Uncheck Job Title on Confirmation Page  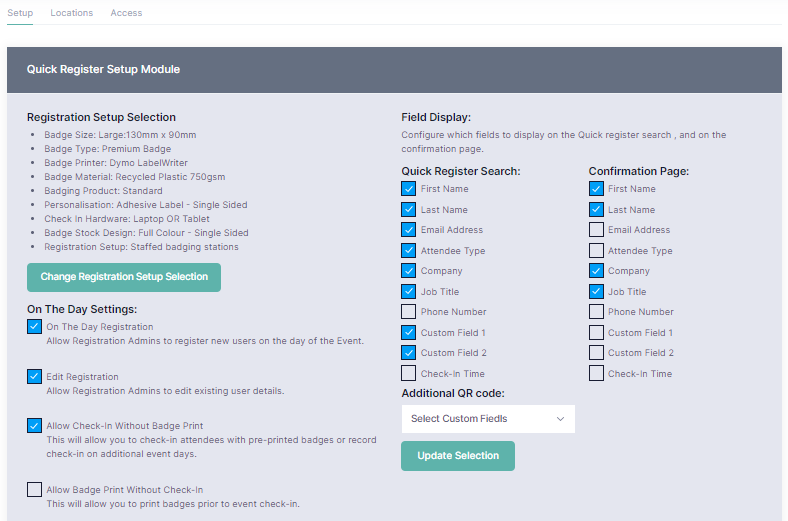click(596, 292)
